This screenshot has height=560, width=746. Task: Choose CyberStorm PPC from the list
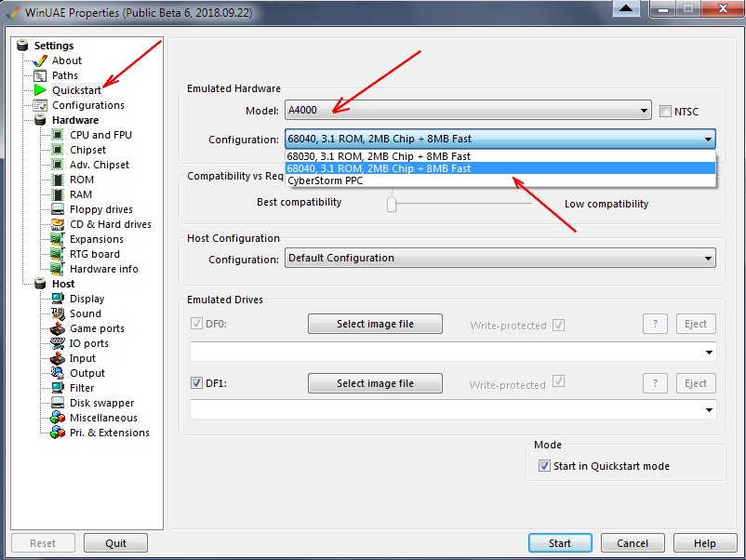pos(325,180)
